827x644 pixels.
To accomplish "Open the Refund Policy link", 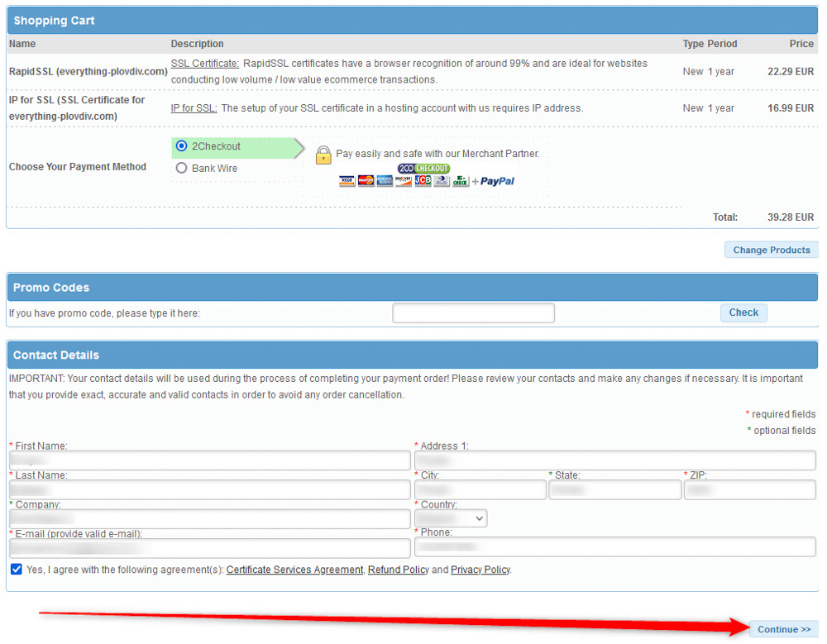I will coord(398,570).
